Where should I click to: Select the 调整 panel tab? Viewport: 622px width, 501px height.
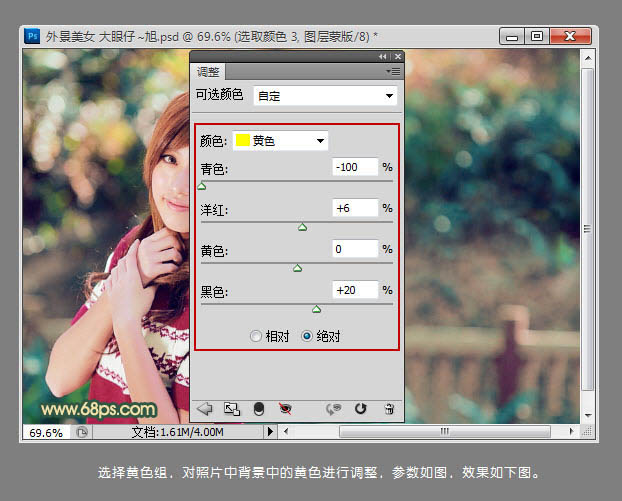(x=208, y=72)
